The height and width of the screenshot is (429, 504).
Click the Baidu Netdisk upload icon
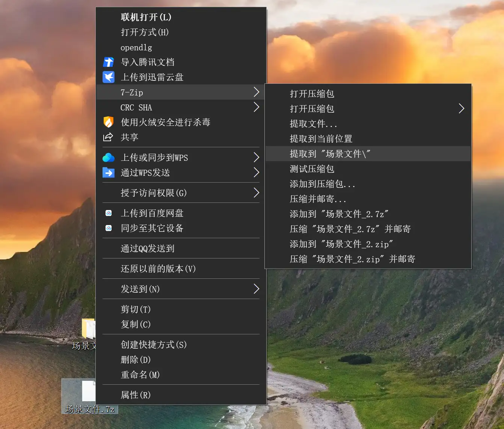(x=109, y=213)
